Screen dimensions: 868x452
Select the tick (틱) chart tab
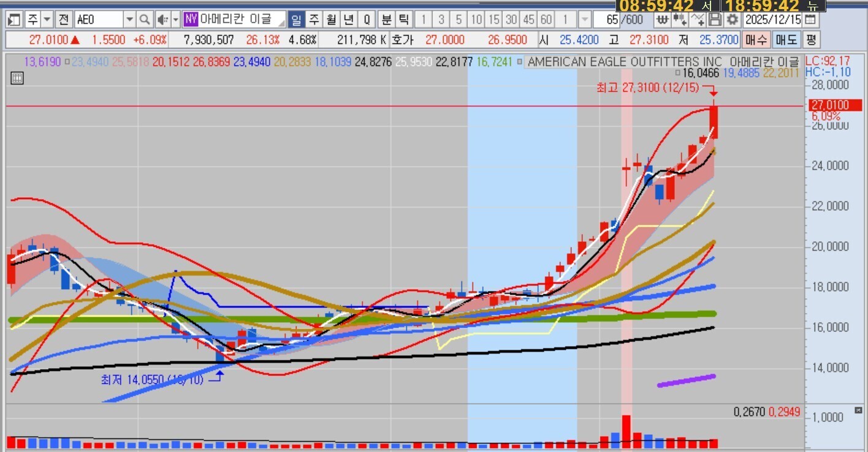(x=403, y=20)
